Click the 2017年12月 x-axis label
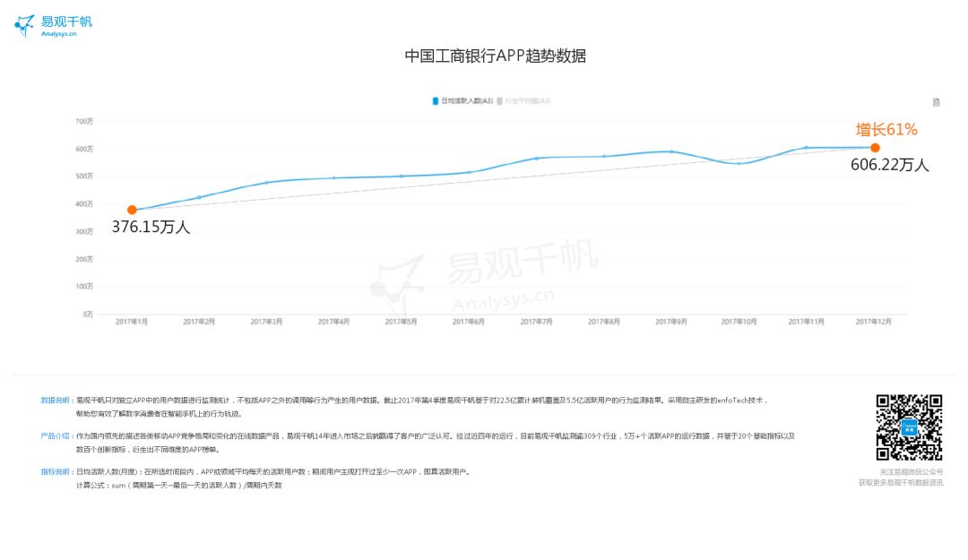The image size is (968, 560). point(874,322)
